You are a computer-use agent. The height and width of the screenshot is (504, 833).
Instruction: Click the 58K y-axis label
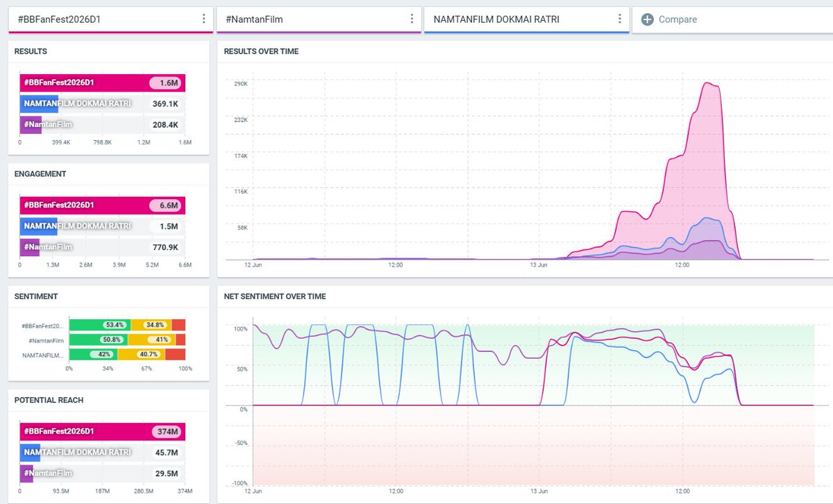242,228
